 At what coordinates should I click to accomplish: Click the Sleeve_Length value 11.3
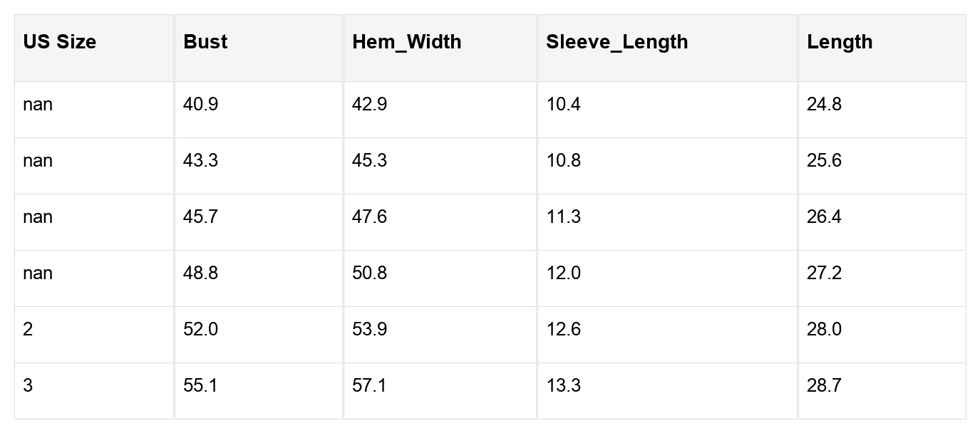(563, 217)
